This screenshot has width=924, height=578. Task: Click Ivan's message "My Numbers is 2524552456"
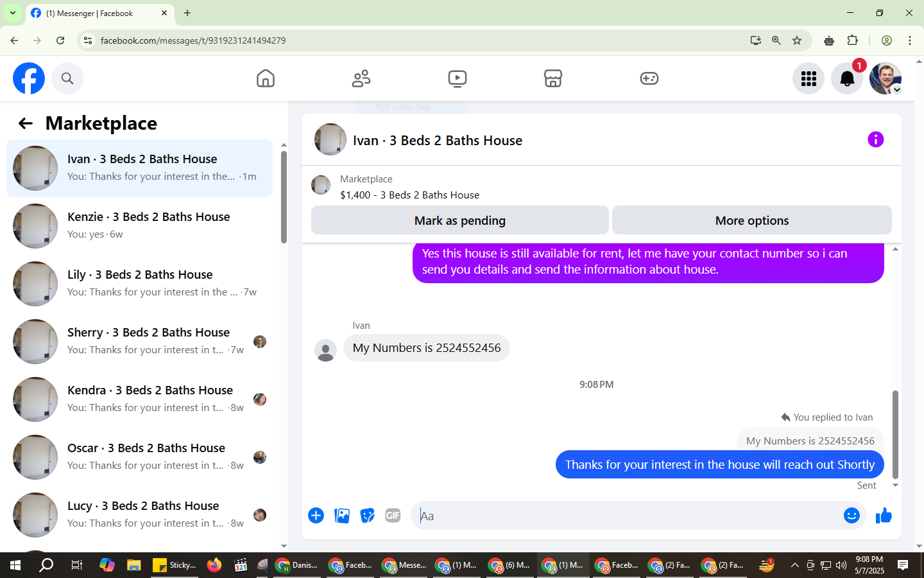pyautogui.click(x=427, y=347)
